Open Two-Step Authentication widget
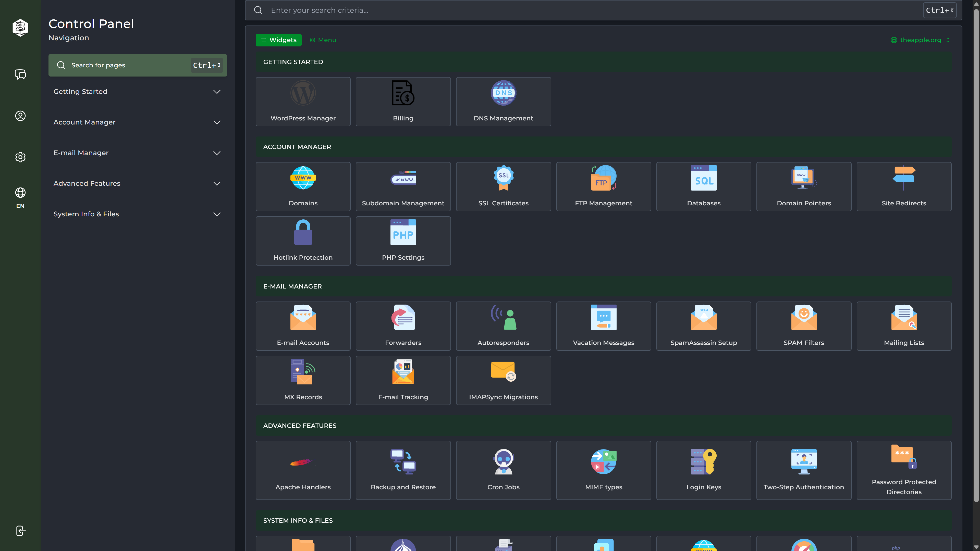 (x=803, y=470)
